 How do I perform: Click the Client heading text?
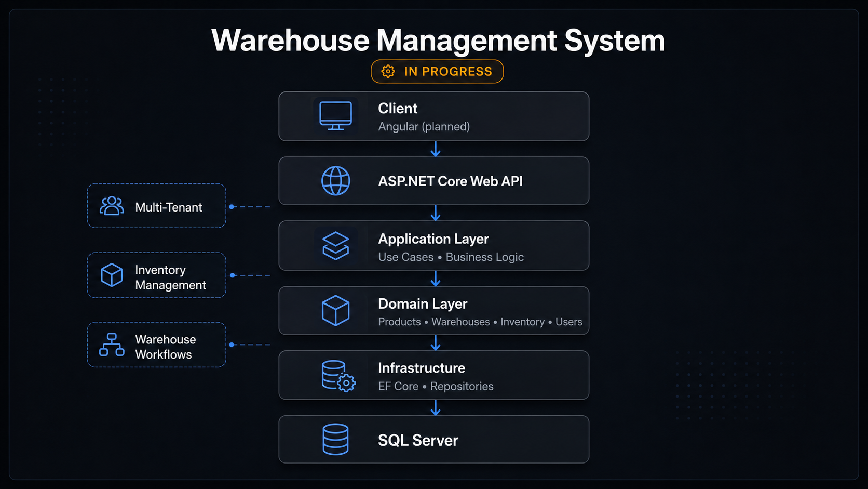398,108
